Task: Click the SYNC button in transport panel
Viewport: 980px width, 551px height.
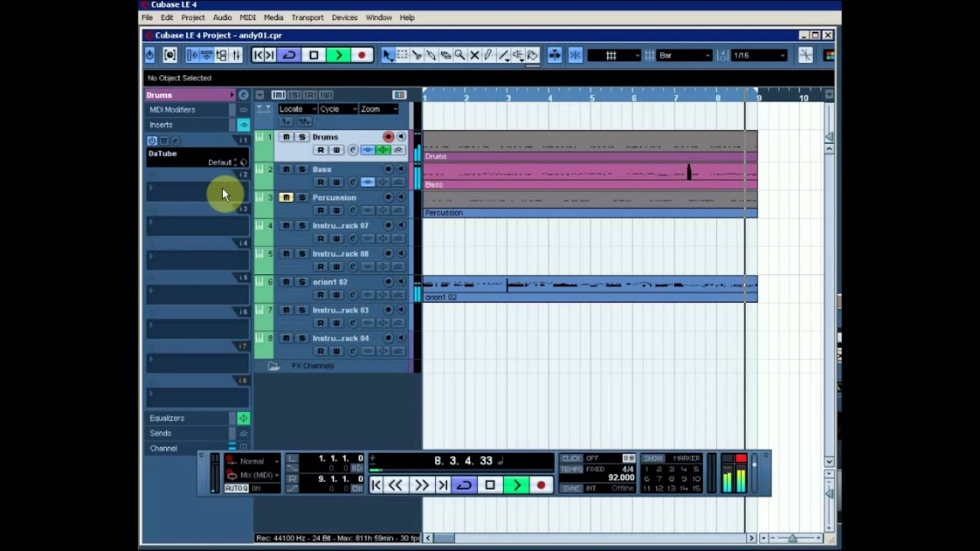Action: 571,488
